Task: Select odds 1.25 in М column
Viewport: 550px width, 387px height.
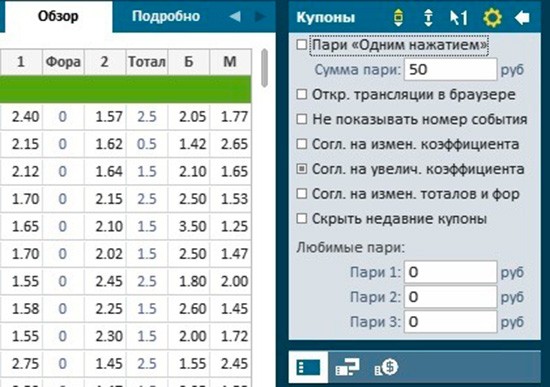Action: click(234, 226)
